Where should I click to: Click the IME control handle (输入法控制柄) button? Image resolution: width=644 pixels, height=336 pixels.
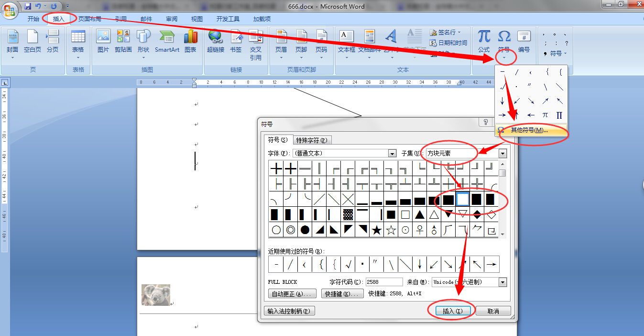289,311
